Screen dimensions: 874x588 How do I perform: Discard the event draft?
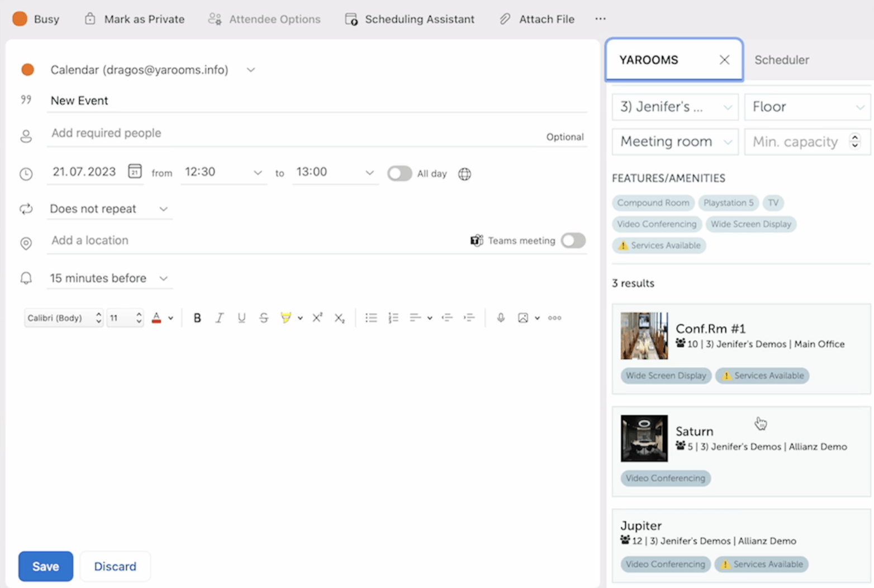(x=115, y=566)
